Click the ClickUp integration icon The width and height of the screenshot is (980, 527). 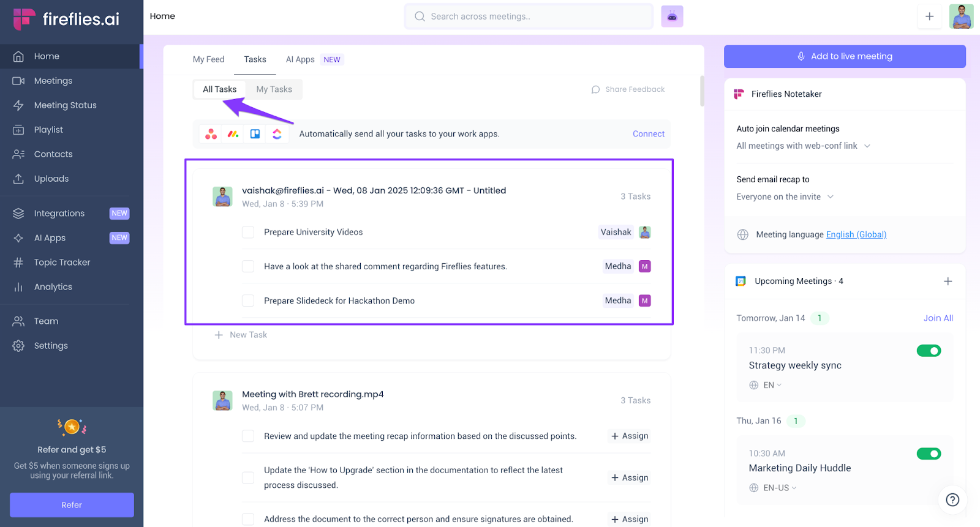277,134
